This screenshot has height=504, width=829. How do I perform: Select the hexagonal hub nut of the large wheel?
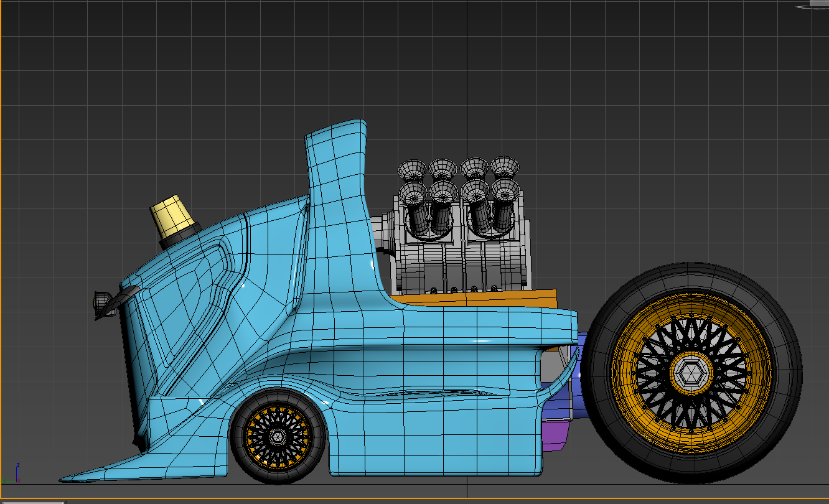click(x=690, y=373)
